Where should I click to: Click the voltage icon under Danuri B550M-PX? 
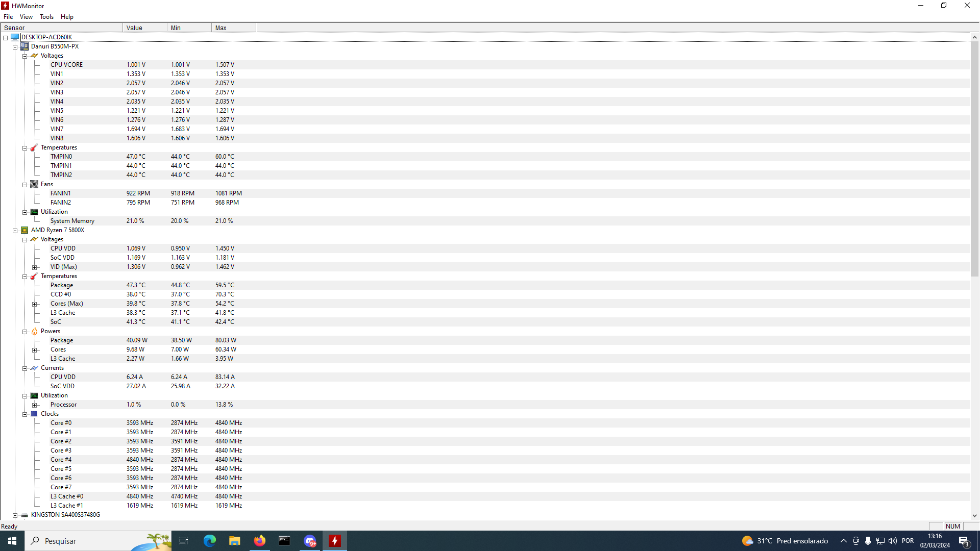[x=34, y=55]
